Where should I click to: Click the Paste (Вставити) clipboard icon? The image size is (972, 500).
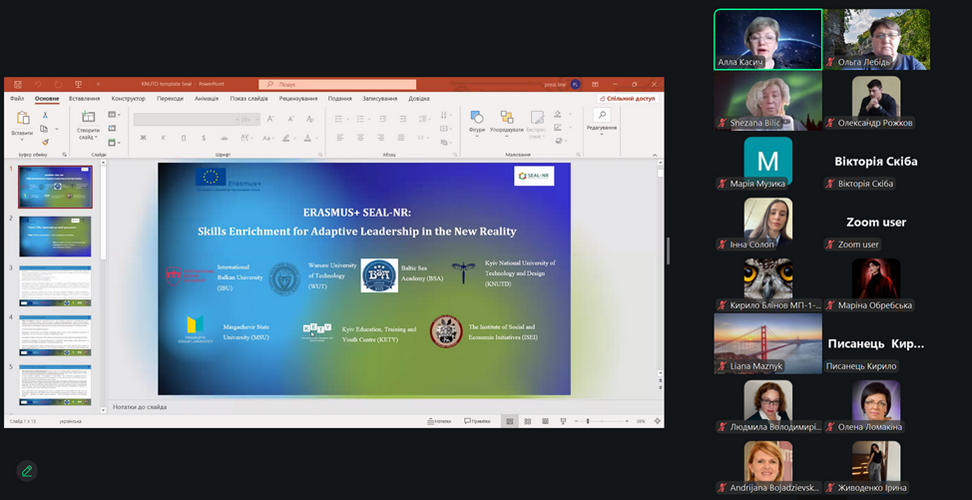pos(22,120)
